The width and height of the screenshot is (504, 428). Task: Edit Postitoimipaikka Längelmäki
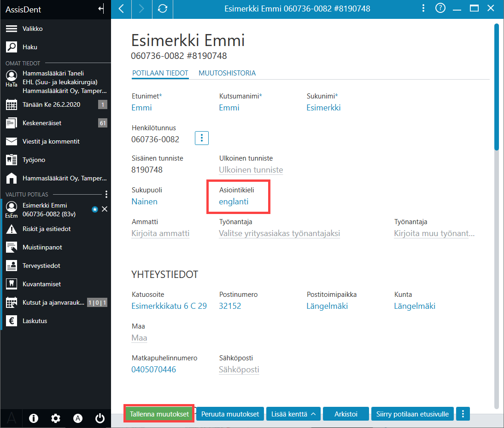tap(327, 306)
